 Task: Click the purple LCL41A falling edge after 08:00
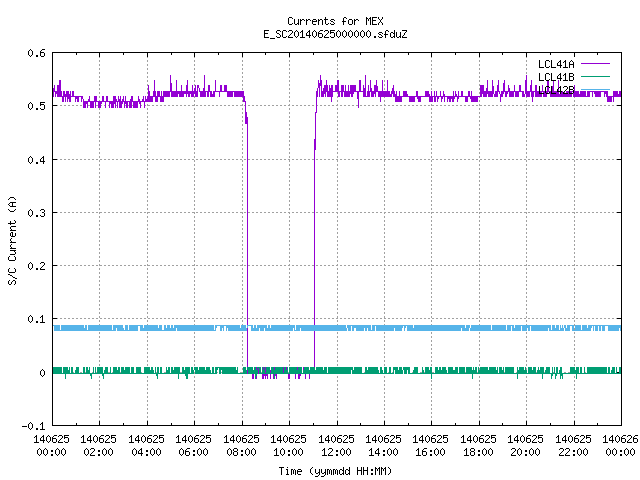tap(247, 245)
